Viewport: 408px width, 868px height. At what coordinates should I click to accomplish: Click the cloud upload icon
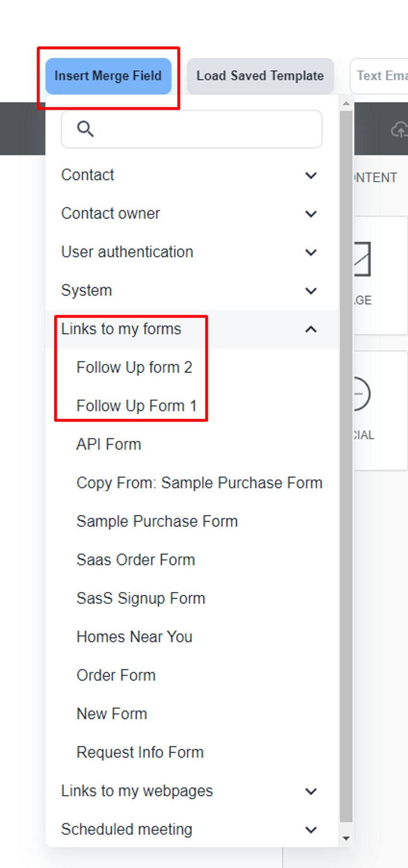click(399, 130)
